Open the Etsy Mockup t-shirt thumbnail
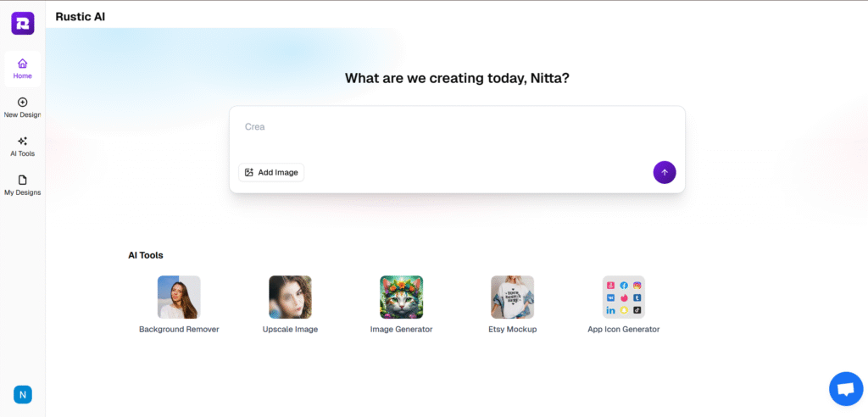 512,297
